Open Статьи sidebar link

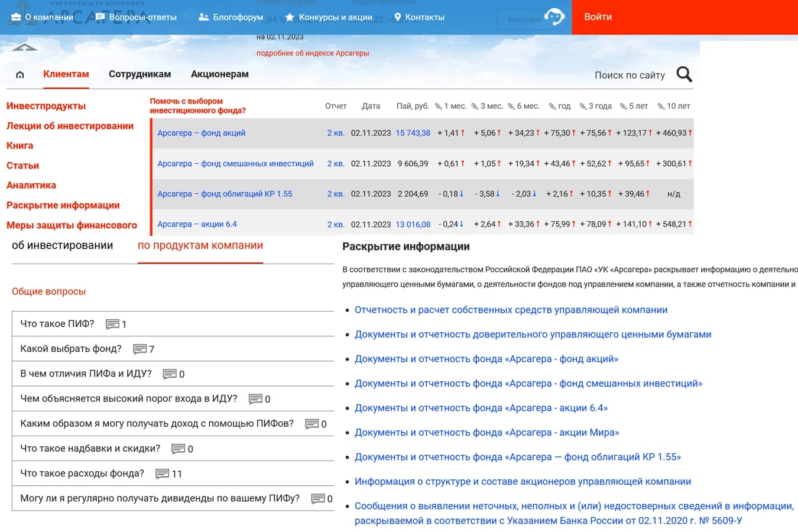click(x=22, y=166)
